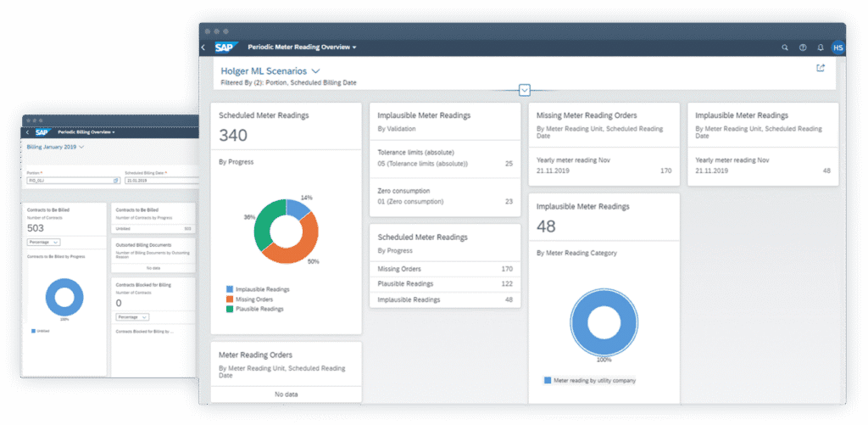Click the share icon on the Holger ML Scenarios header
Screen dimensions: 868x425
click(820, 68)
